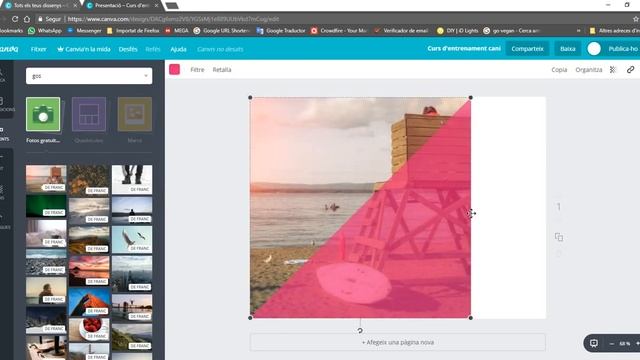This screenshot has width=640, height=360.
Task: Select the Fotos gratuïtes camera category
Action: pos(43,114)
